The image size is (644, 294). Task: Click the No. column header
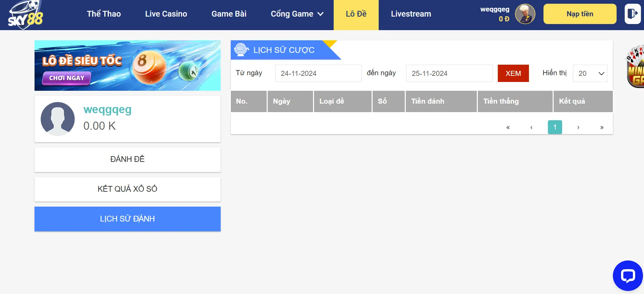pyautogui.click(x=249, y=101)
